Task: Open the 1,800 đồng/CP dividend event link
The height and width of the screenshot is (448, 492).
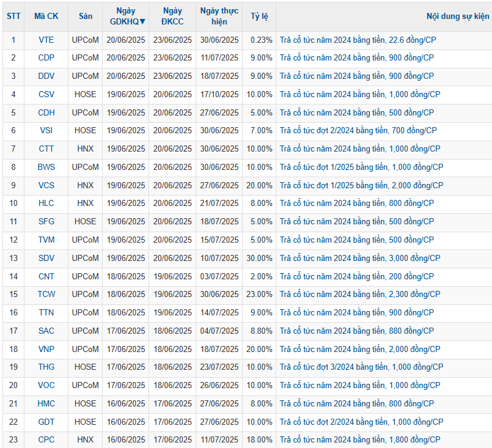Action: (x=359, y=439)
